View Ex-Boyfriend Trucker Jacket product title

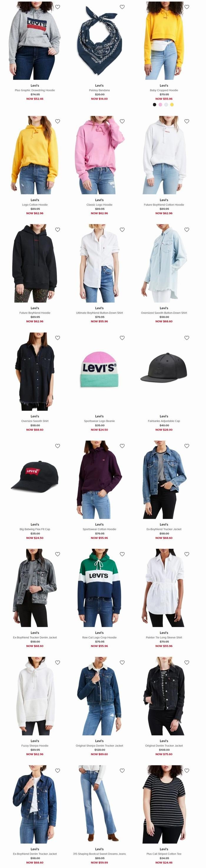coord(164,529)
